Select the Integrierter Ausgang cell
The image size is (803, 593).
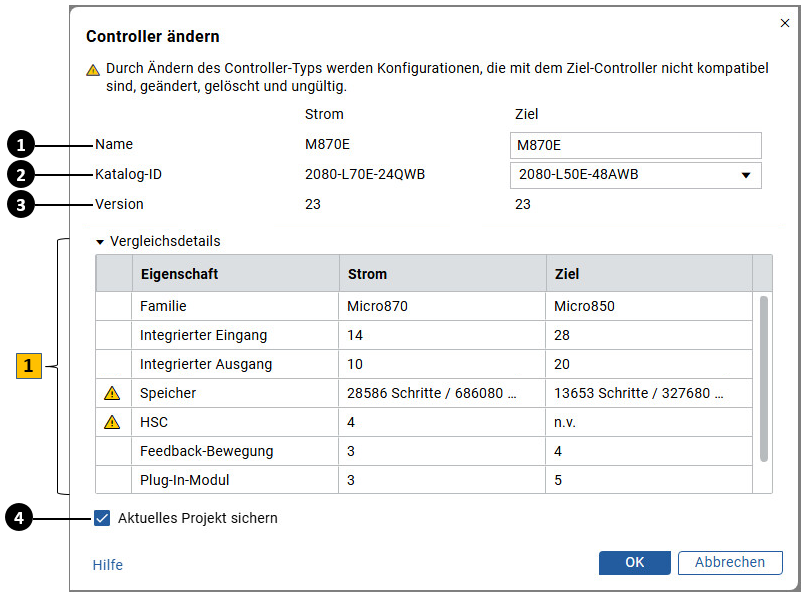(x=235, y=365)
